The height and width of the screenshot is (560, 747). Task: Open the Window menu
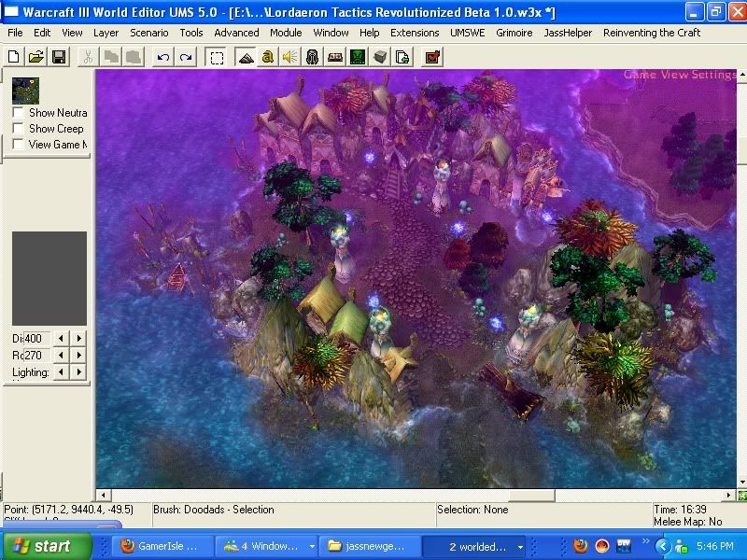point(331,33)
